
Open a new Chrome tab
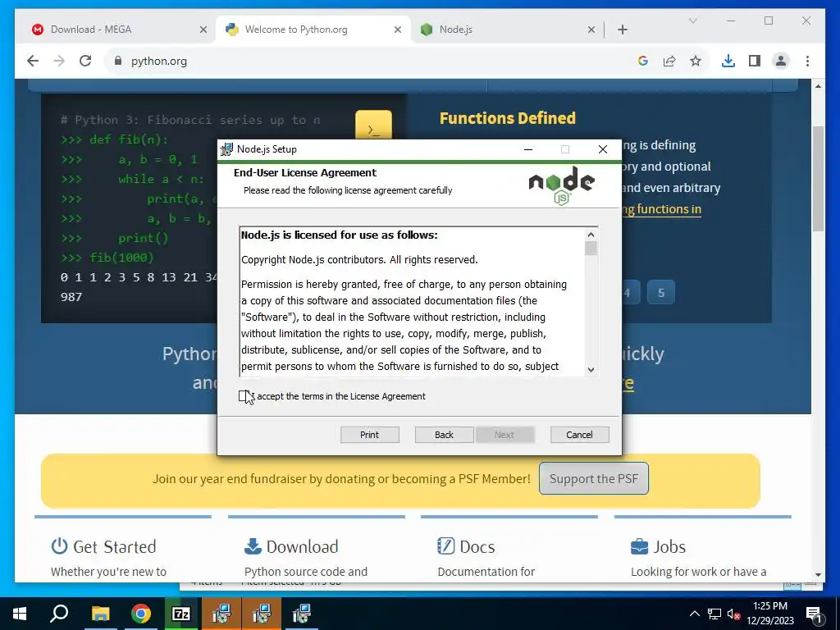click(x=623, y=30)
